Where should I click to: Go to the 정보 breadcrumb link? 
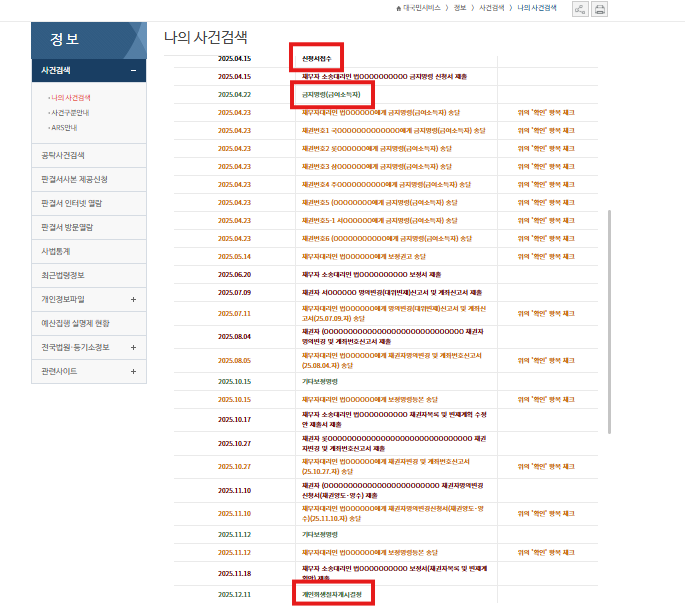click(460, 8)
